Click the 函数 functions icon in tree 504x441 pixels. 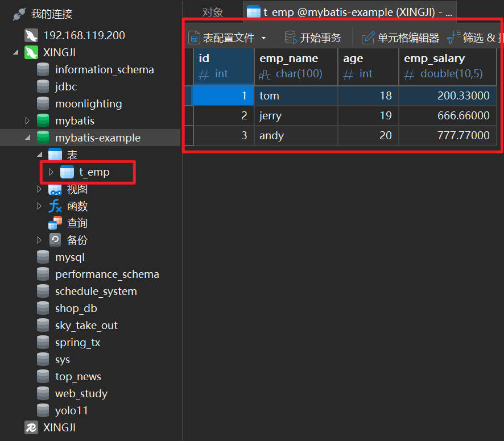pyautogui.click(x=55, y=206)
